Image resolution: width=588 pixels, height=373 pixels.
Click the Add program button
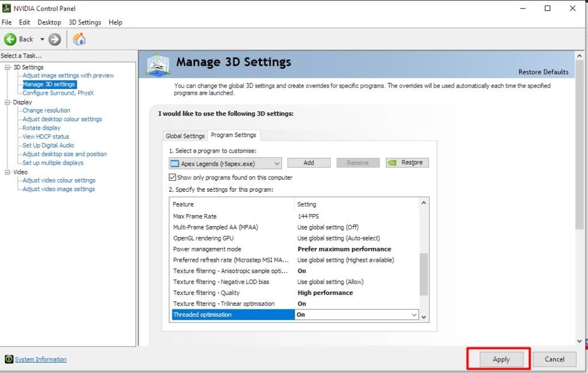click(x=309, y=163)
